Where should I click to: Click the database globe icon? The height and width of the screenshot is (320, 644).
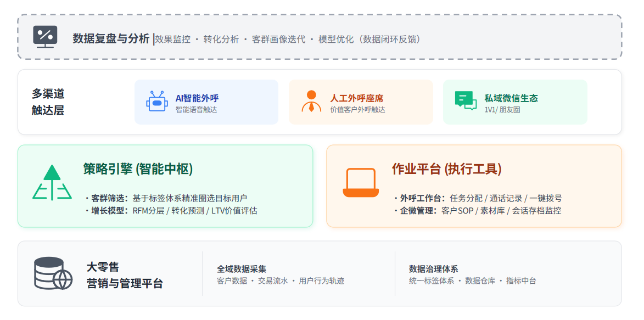click(53, 273)
